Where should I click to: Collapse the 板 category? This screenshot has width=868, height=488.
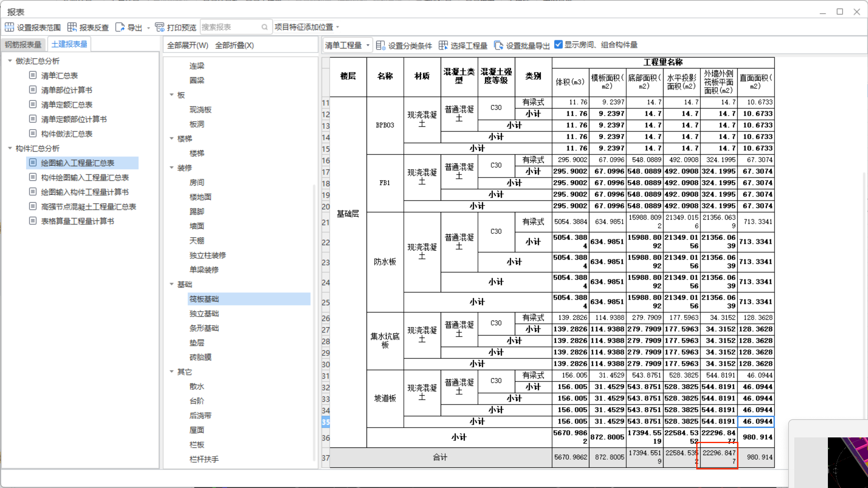pyautogui.click(x=171, y=95)
